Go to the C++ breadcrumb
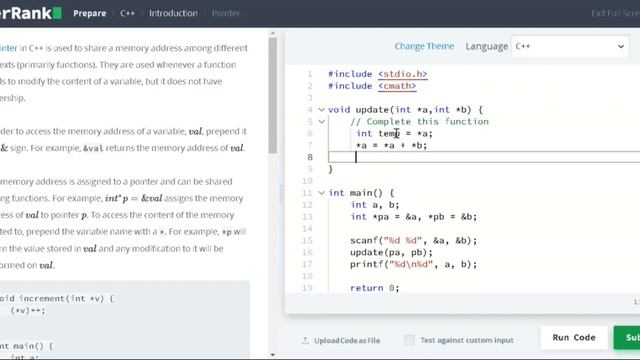 point(127,13)
